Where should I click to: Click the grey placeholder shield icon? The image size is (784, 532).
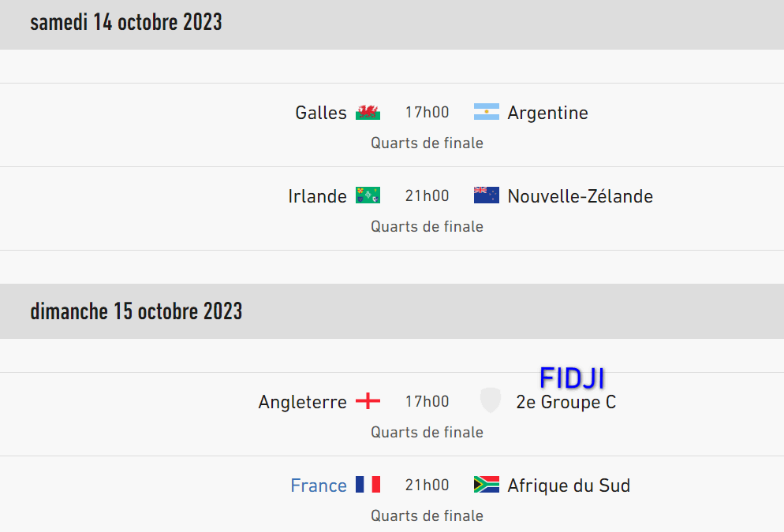[490, 401]
